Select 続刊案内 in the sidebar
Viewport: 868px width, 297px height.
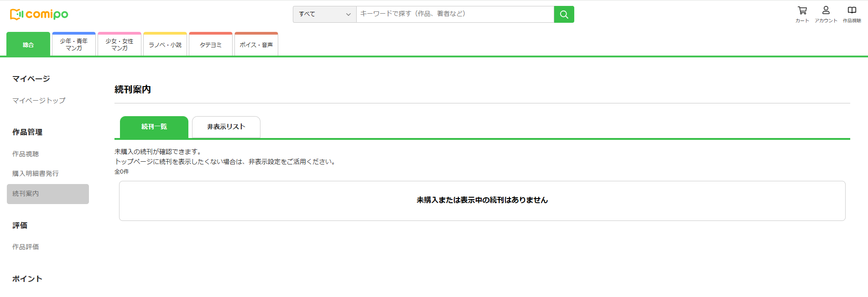(48, 194)
